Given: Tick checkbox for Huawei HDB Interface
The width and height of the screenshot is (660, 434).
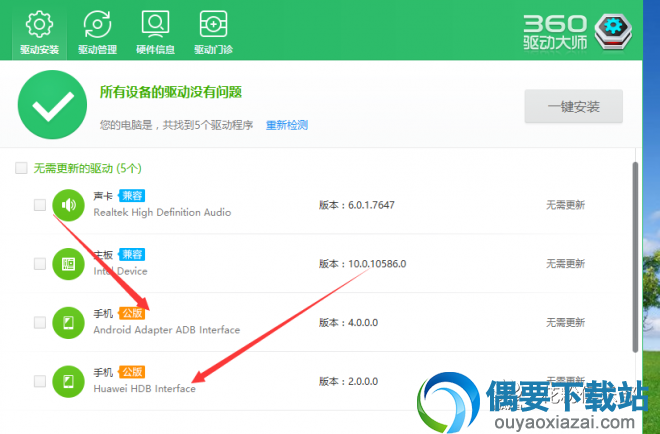Looking at the screenshot, I should point(40,381).
